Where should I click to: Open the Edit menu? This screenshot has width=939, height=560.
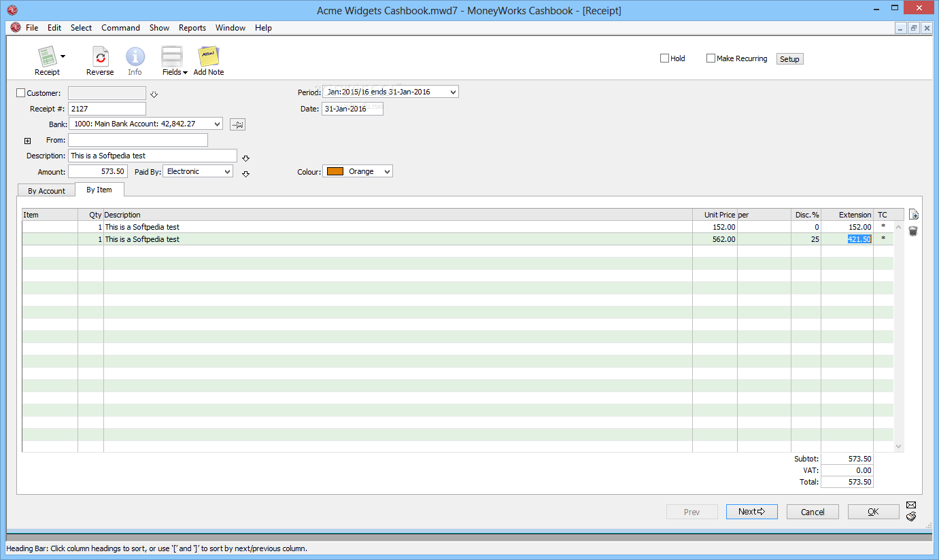tap(54, 28)
